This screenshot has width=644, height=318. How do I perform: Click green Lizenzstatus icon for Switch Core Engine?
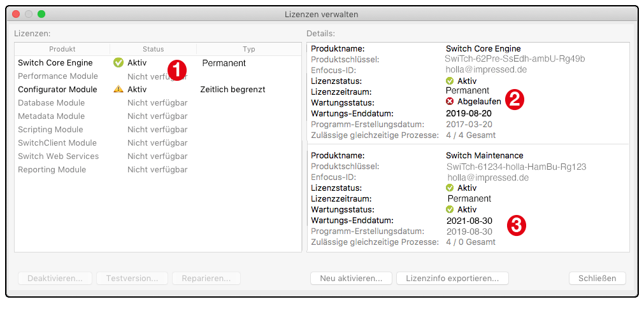pos(450,81)
